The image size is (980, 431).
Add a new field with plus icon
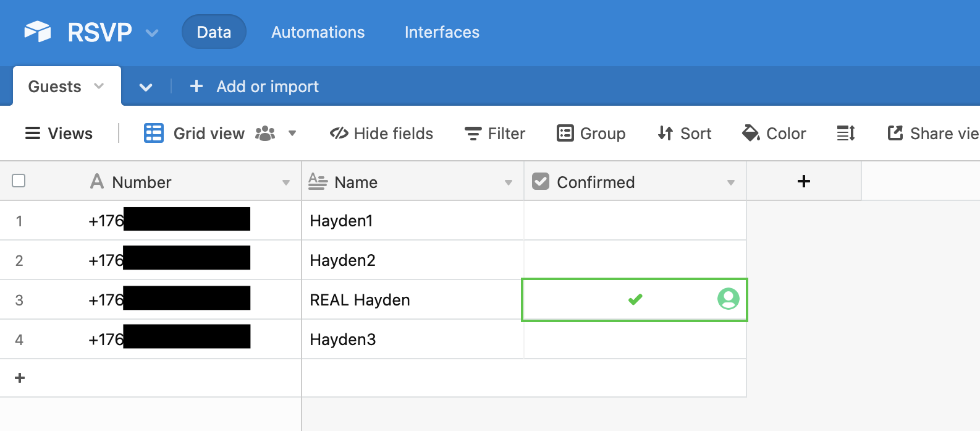click(x=803, y=181)
